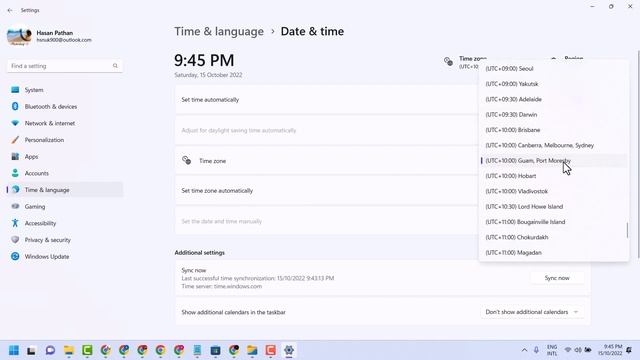This screenshot has height=360, width=640.
Task: Choose (UTC+10:00) Hobart time zone
Action: [x=553, y=176]
